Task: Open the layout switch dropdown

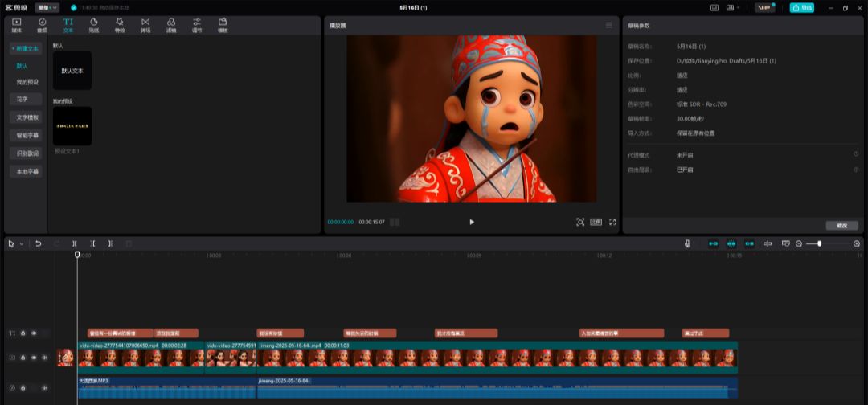Action: (x=733, y=8)
